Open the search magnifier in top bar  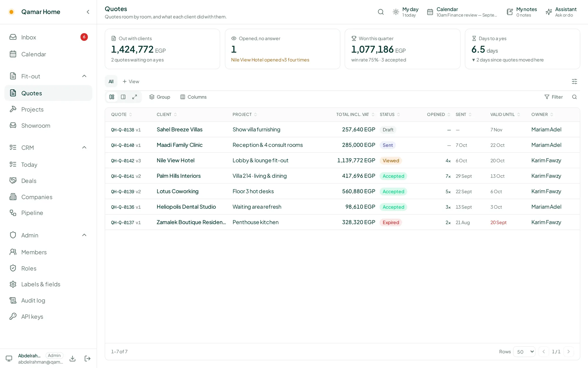coord(381,12)
